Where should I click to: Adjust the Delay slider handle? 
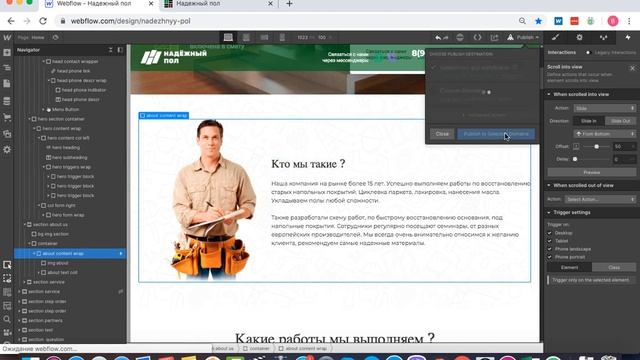tap(575, 159)
